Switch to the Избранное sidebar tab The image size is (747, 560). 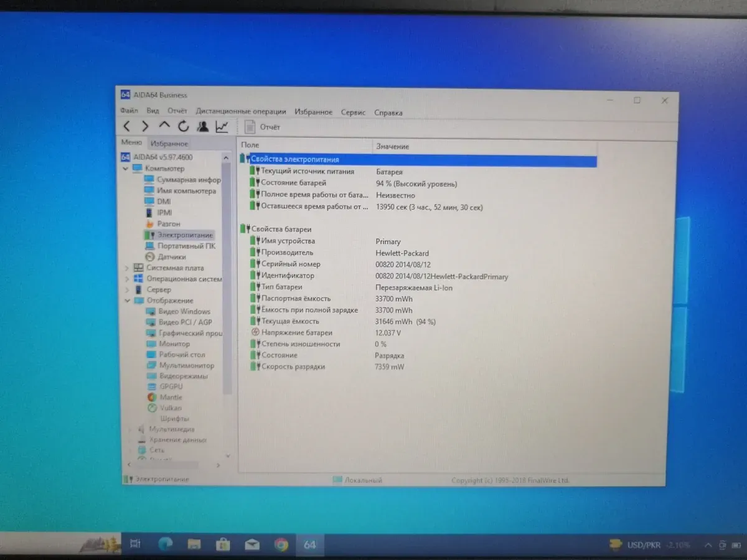tap(169, 143)
